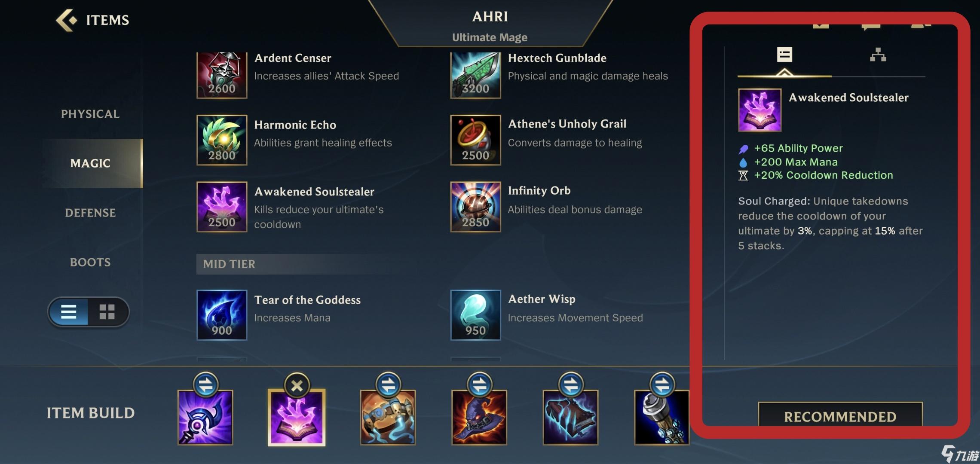Open the Physical items category

point(90,114)
